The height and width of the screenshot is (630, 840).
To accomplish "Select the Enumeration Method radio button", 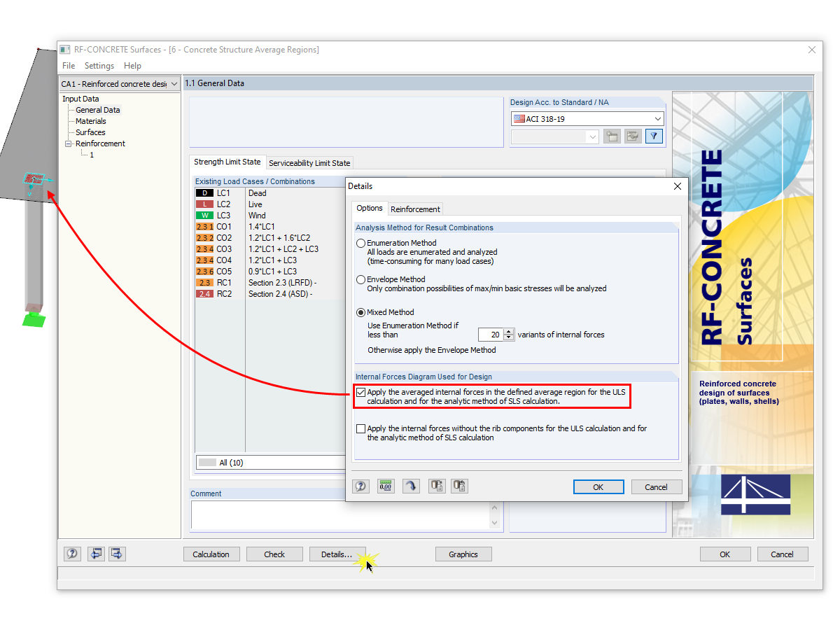I will pos(361,243).
